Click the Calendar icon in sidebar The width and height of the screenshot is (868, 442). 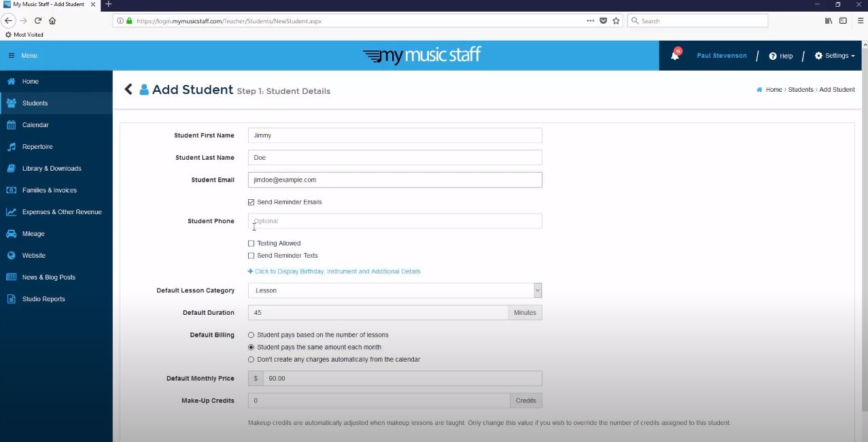[x=11, y=125]
